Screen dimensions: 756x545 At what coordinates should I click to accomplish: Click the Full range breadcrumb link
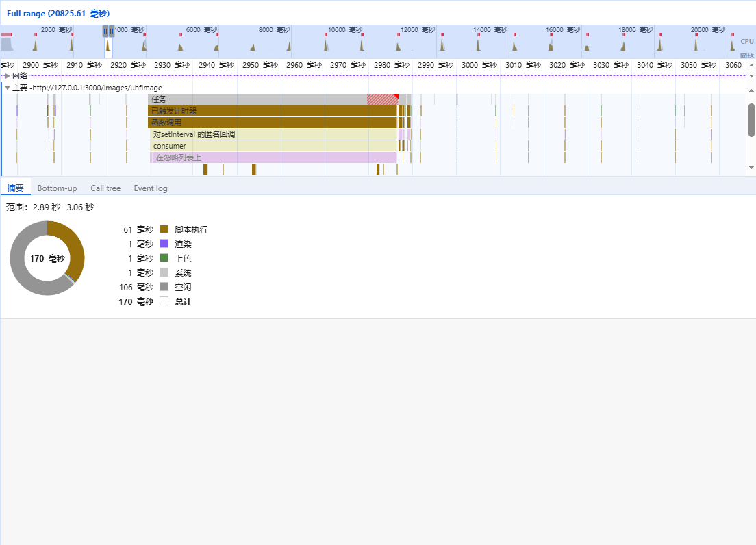[x=58, y=14]
